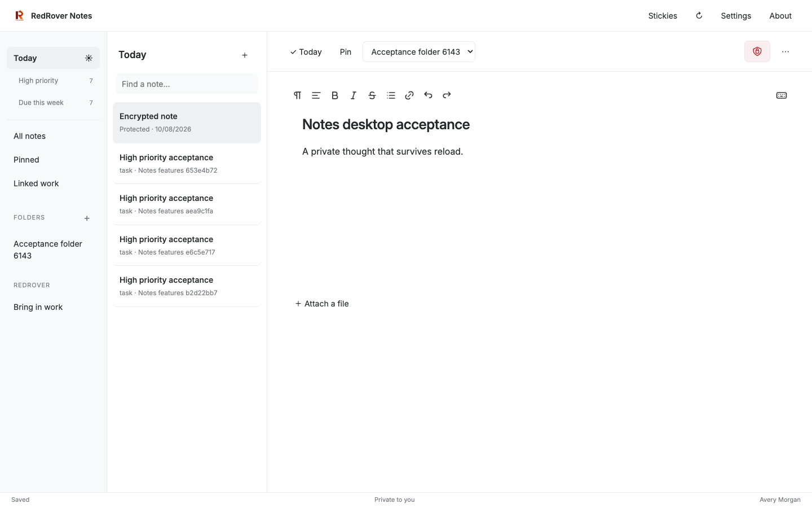Image resolution: width=812 pixels, height=508 pixels.
Task: Add a new note with plus icon
Action: [245, 55]
